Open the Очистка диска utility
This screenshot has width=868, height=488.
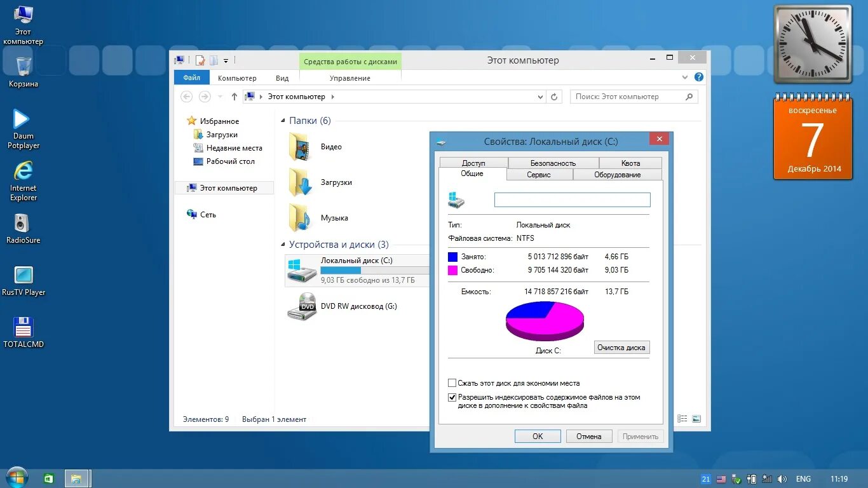pyautogui.click(x=621, y=347)
